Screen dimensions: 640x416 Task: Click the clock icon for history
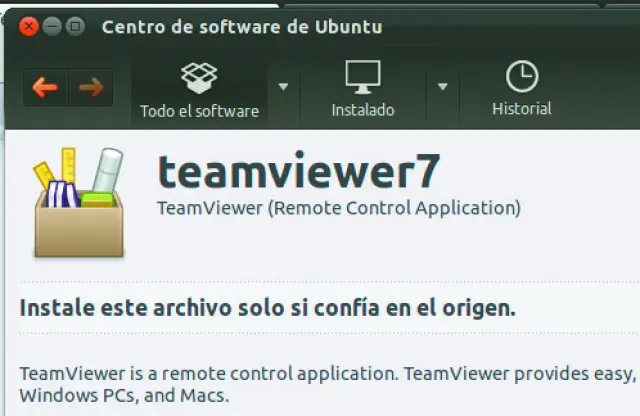pos(521,76)
